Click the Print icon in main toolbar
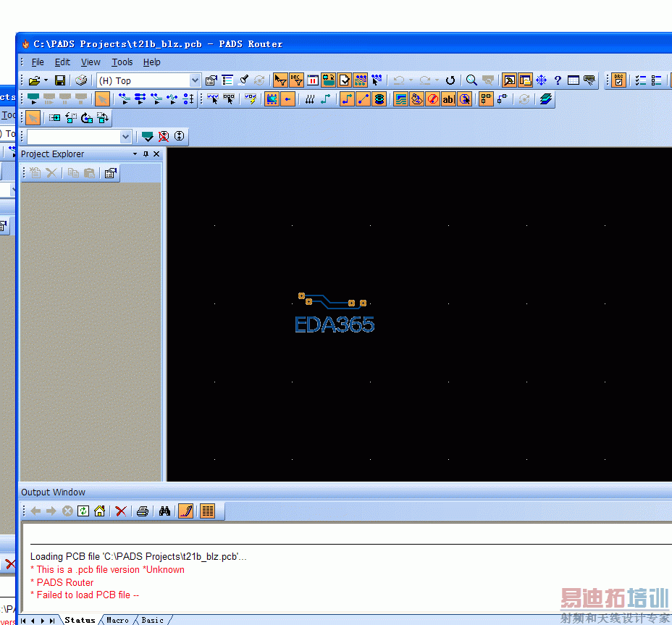The width and height of the screenshot is (672, 625). pyautogui.click(x=81, y=80)
